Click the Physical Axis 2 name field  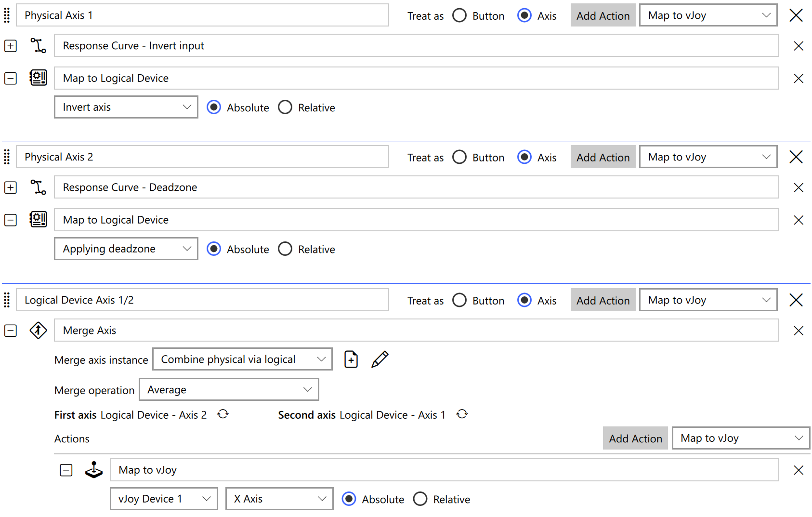tap(202, 157)
